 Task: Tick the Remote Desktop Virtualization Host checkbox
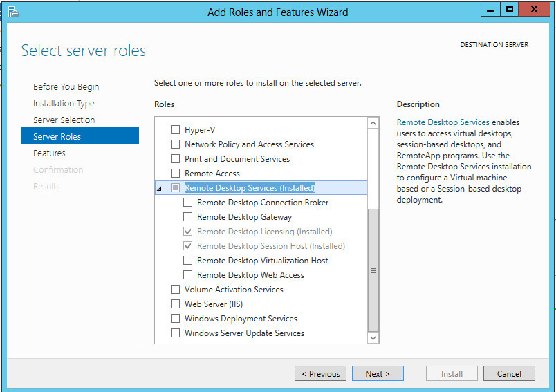coord(187,261)
